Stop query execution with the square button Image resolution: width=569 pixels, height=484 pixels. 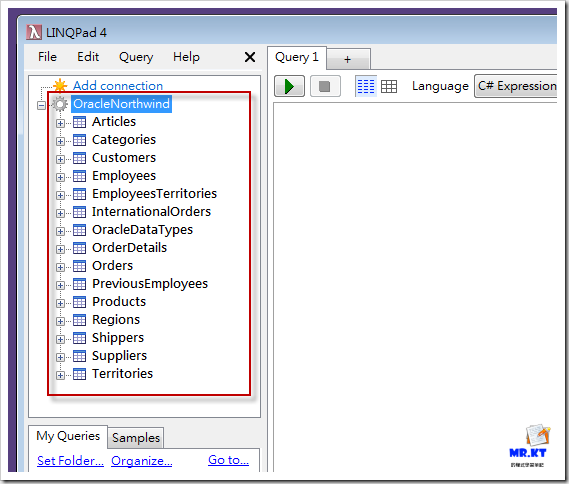325,86
